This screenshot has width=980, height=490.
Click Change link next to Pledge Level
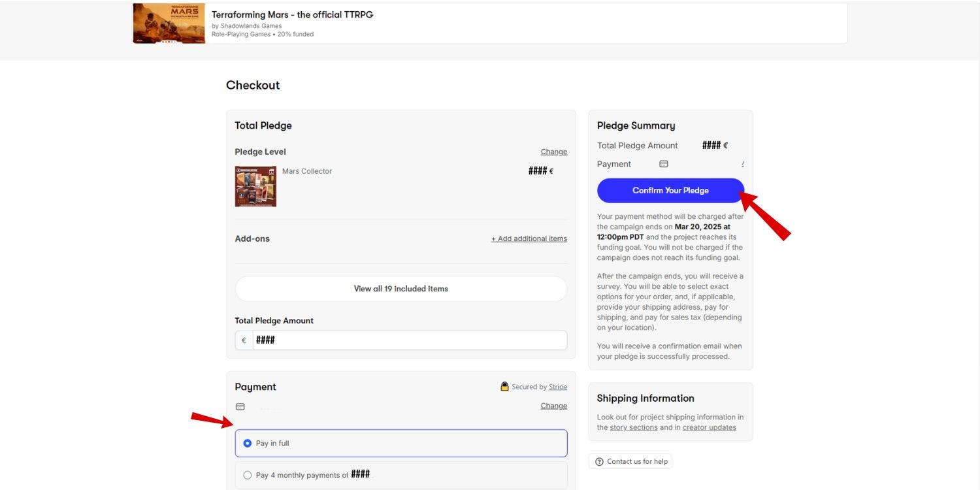(553, 152)
